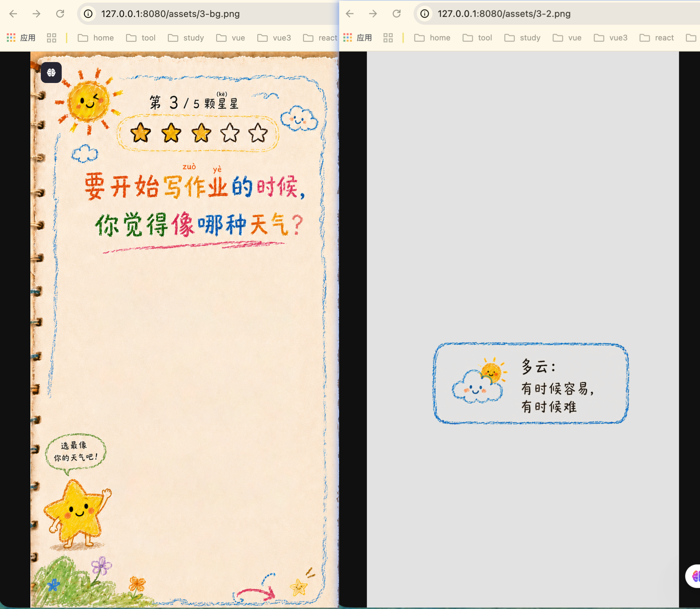The height and width of the screenshot is (609, 700).
Task: Open the tool bookmark folder in right window
Action: pos(477,38)
